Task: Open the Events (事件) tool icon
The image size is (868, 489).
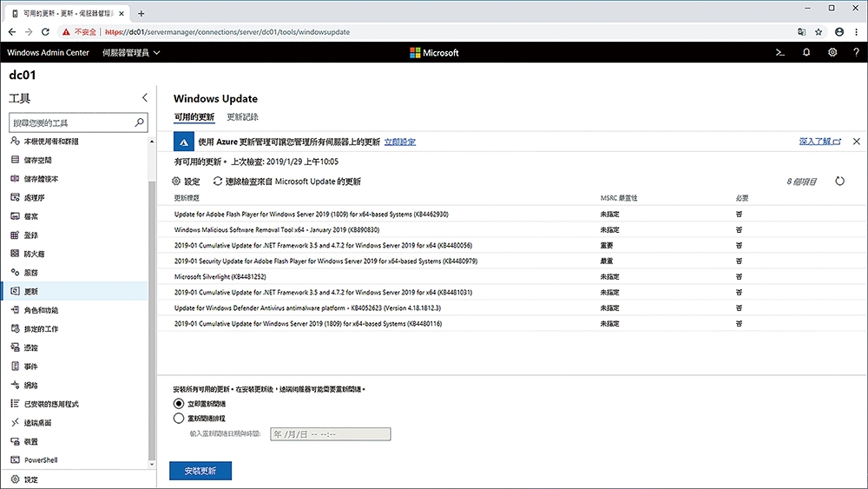Action: click(x=15, y=367)
